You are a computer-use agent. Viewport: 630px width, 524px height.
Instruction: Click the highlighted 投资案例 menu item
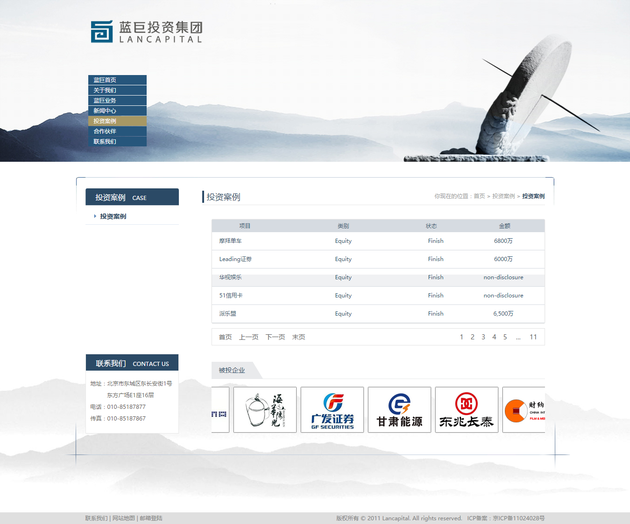pyautogui.click(x=105, y=121)
